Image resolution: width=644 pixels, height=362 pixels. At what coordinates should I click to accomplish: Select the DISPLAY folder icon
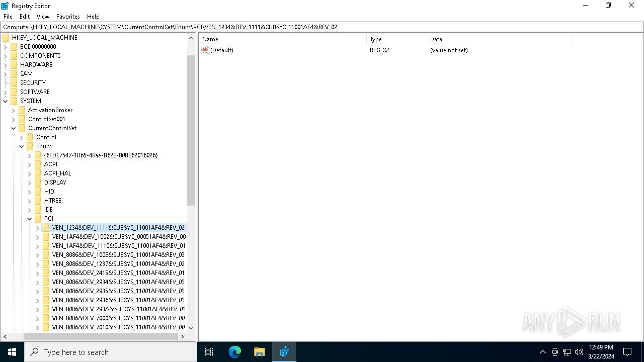coord(38,183)
